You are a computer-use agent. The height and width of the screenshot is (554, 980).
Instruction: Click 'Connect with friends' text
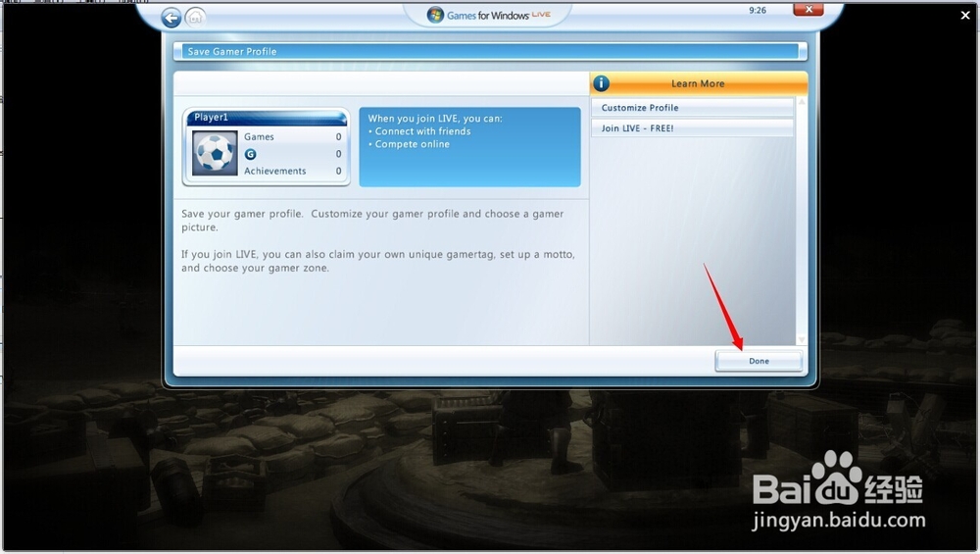[422, 131]
